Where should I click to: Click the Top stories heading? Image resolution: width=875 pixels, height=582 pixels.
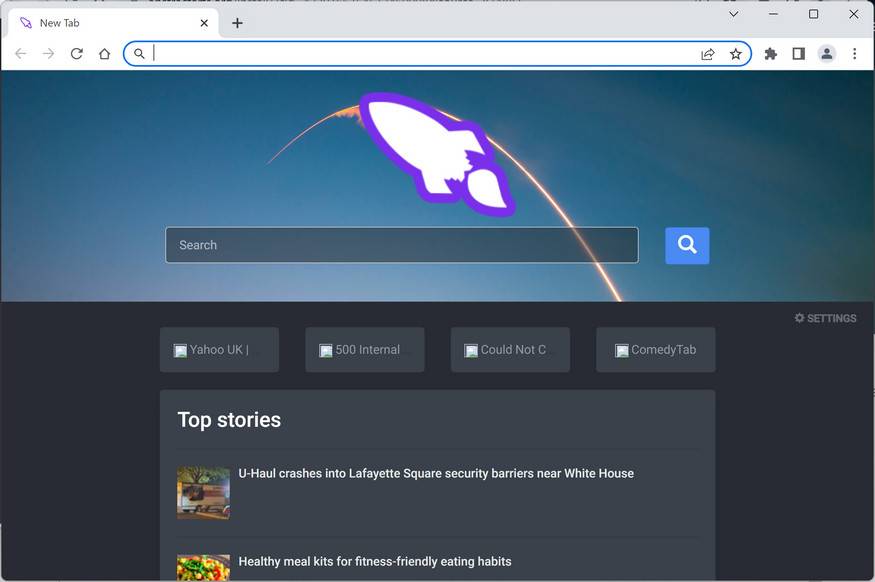[229, 420]
